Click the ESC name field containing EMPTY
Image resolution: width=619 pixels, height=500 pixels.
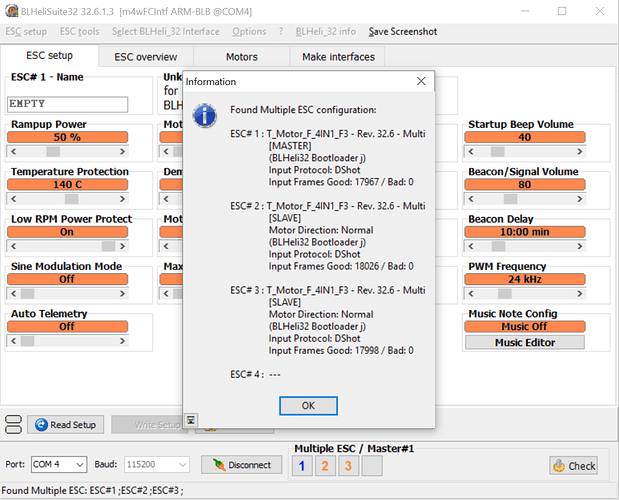(x=68, y=104)
